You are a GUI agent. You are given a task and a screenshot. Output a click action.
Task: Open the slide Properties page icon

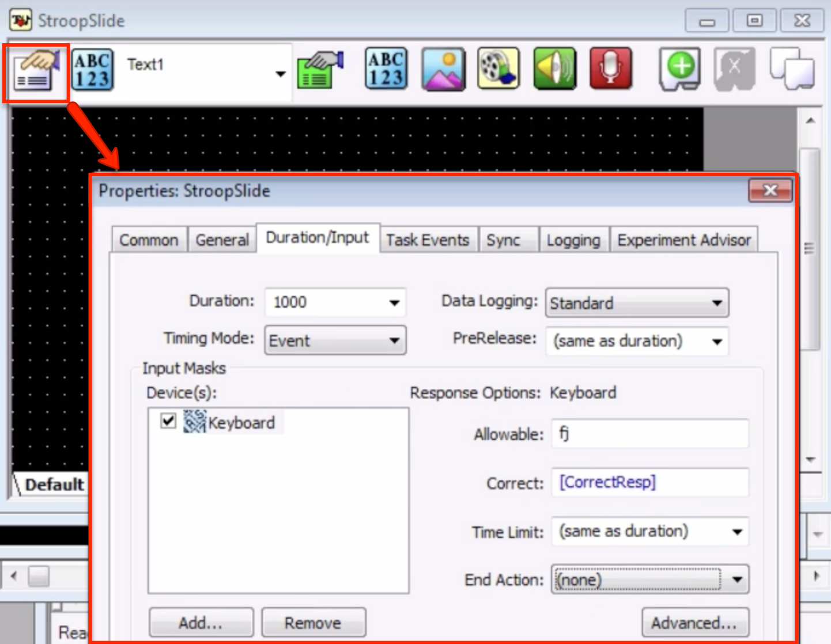pyautogui.click(x=36, y=71)
